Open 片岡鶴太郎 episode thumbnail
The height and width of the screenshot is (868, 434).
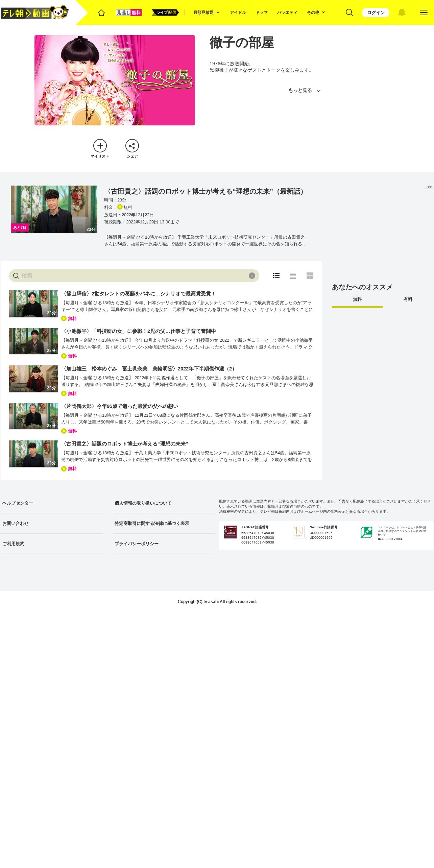point(33,416)
